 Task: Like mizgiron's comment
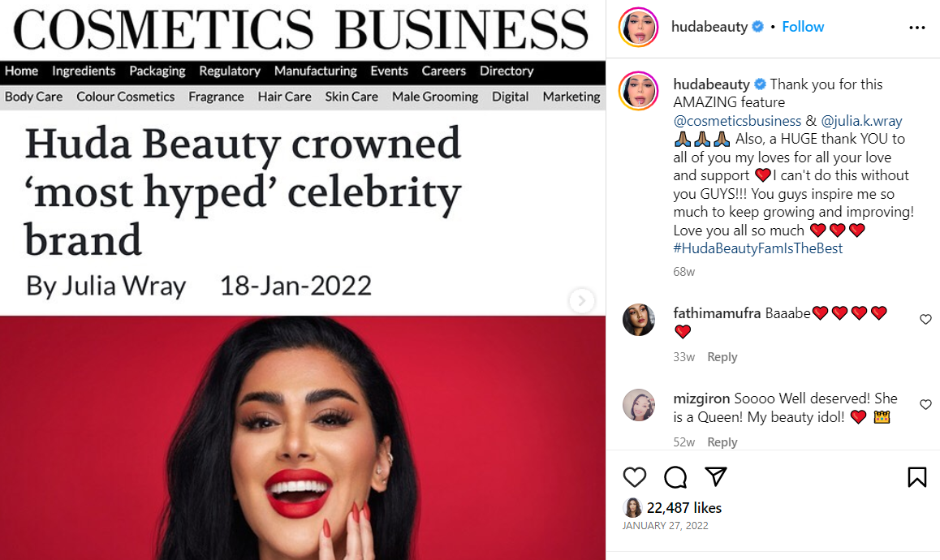pyautogui.click(x=925, y=405)
